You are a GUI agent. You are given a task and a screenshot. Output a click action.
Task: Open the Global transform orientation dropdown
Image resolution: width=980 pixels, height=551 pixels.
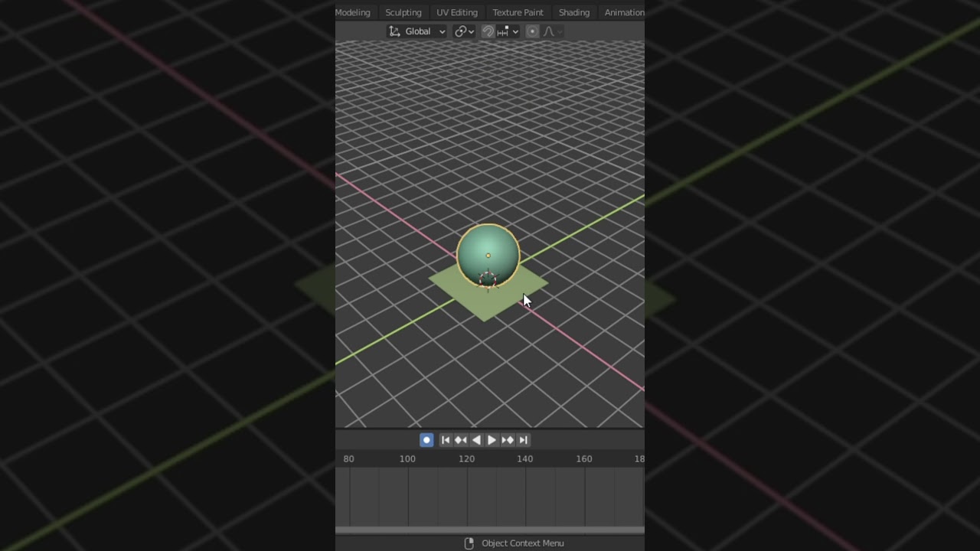coord(417,31)
